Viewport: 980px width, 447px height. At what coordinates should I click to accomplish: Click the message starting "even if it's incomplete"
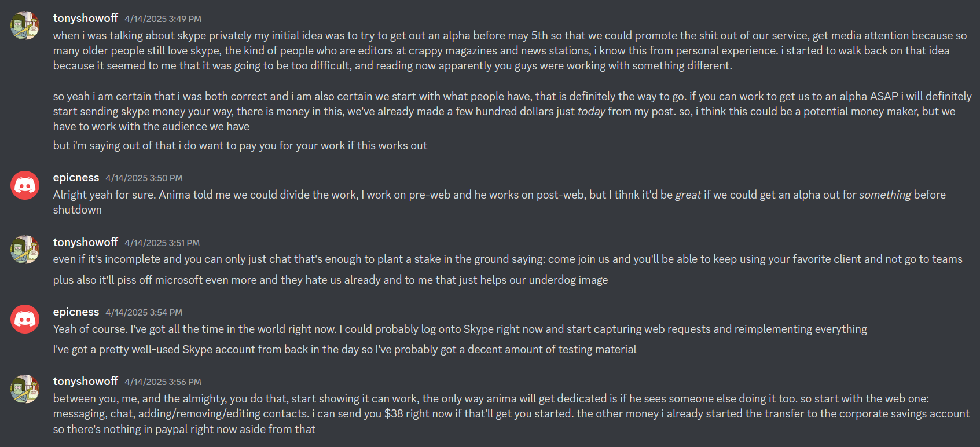click(507, 259)
